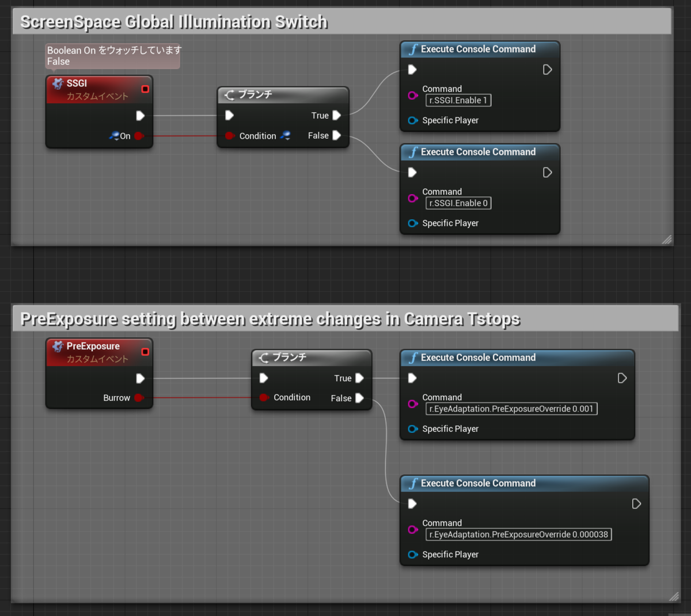
Task: Select Execute Console Command header above r.SSGI.Enable 0
Action: (480, 152)
